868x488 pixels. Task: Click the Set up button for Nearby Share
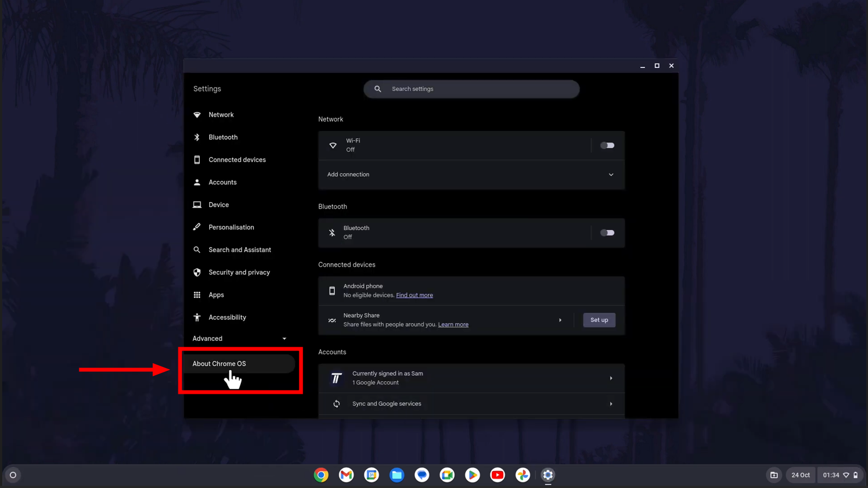(x=599, y=320)
